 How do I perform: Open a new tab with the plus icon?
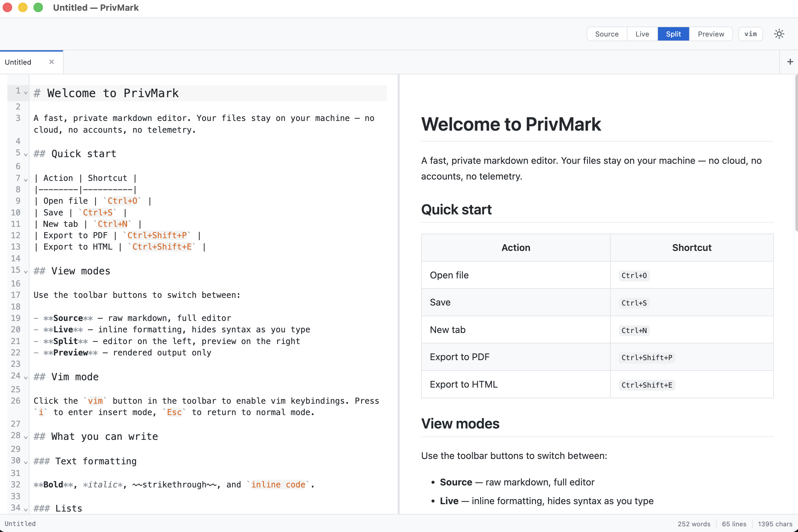790,61
